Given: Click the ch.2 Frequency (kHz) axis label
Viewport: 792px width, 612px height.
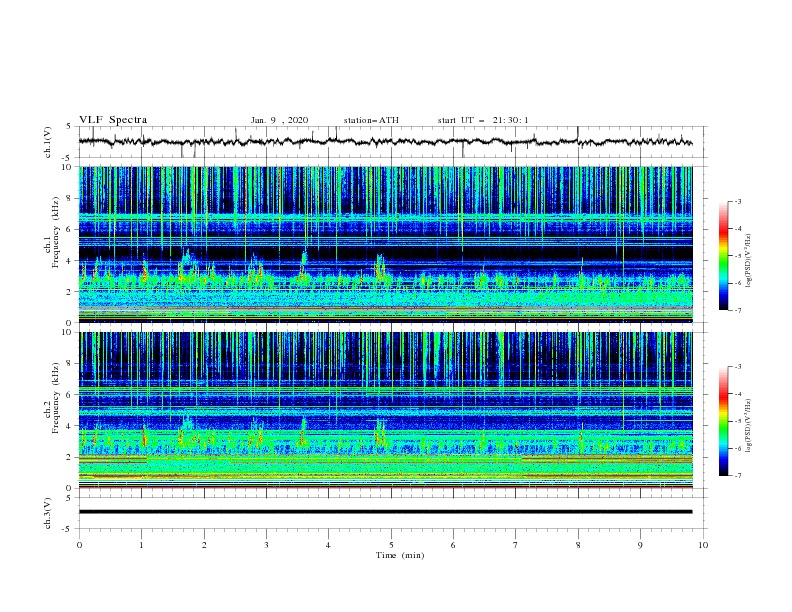Looking at the screenshot, I should [x=51, y=398].
